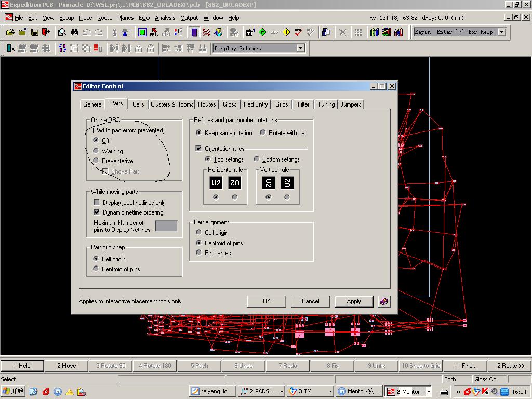This screenshot has height=399, width=532.
Task: Click the yellow diamond hazards icon
Action: pyautogui.click(x=286, y=32)
